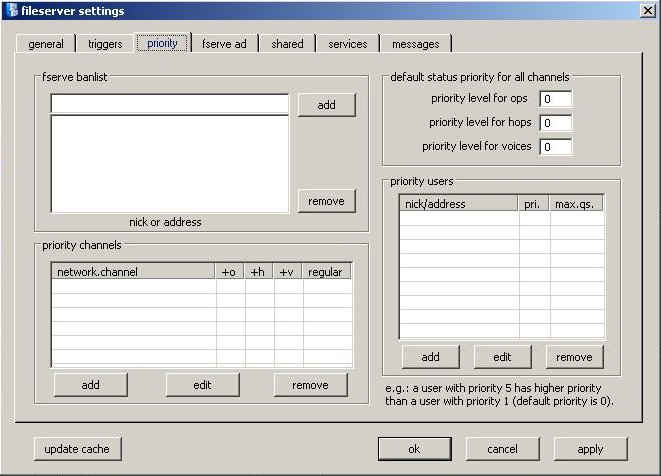Image resolution: width=661 pixels, height=476 pixels.
Task: Click the fserve banlist text input field
Action: [x=169, y=103]
